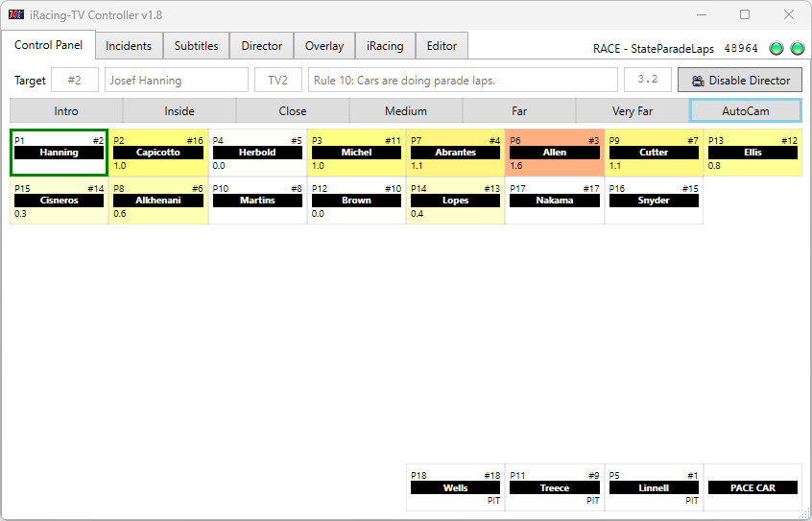Select the Capicotto P2 driver card
The height and width of the screenshot is (521, 812).
158,153
